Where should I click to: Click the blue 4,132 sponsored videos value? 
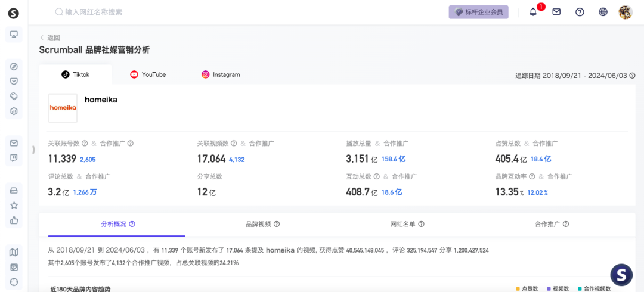click(x=237, y=160)
